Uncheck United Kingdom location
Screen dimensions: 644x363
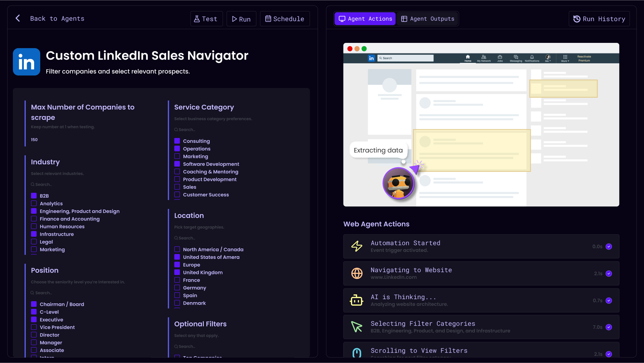pos(177,272)
